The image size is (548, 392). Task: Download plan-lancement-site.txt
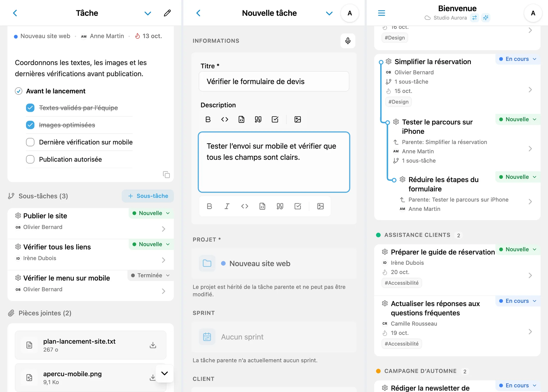tap(153, 345)
